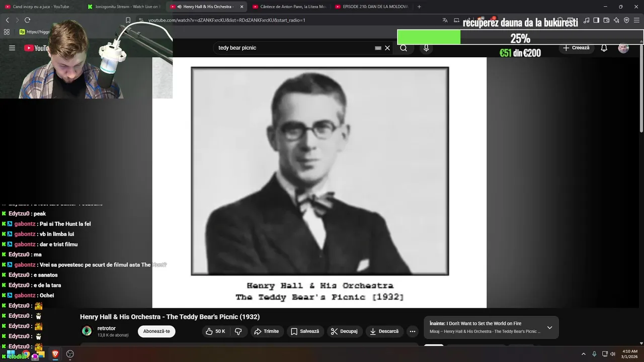Click the YouTube search box with 'tedy bear picnic'
Viewport: 644px width, 362px height.
[294, 48]
